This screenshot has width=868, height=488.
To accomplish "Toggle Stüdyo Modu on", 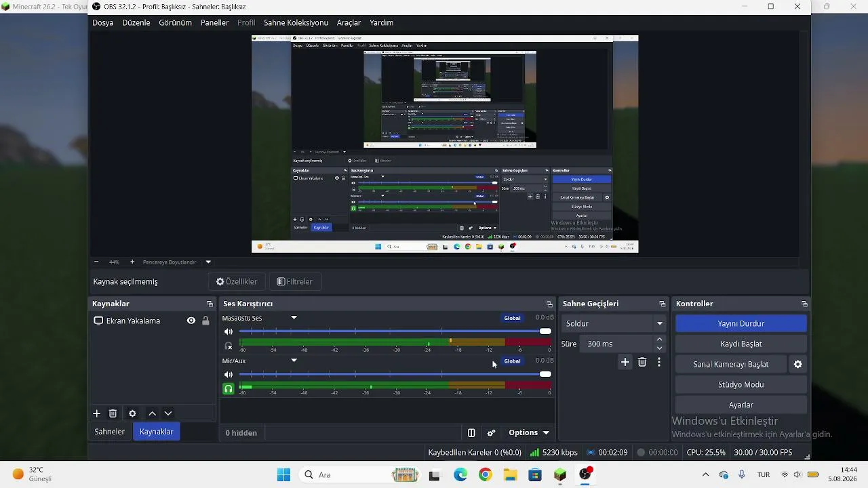I will tap(741, 384).
